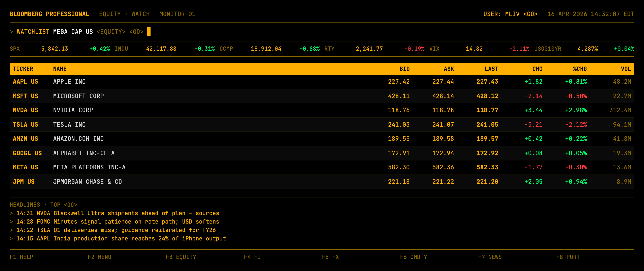
Task: Click HEADLINES · TOP <GO> panel title
Action: [x=43, y=205]
